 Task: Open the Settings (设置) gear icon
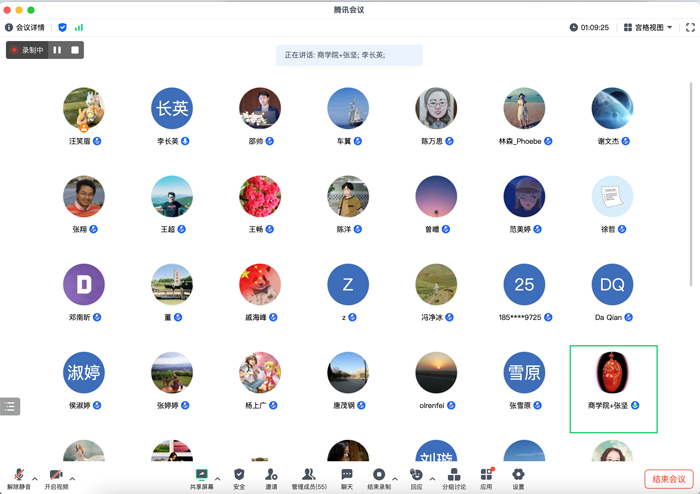(x=518, y=476)
